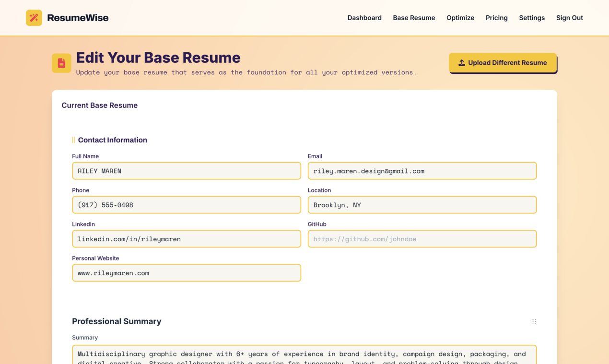Click inside the Summary text area

click(x=304, y=354)
